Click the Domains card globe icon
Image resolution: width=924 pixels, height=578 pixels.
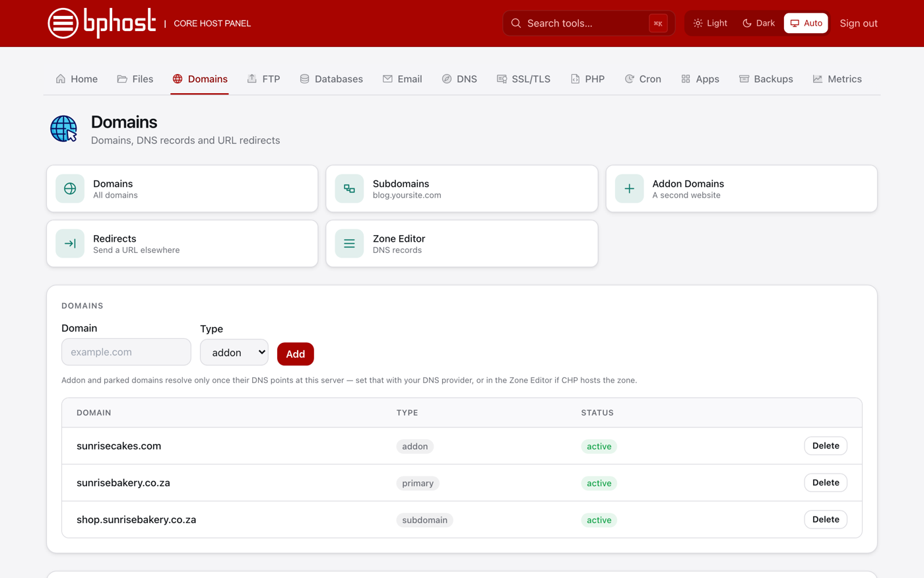click(70, 189)
